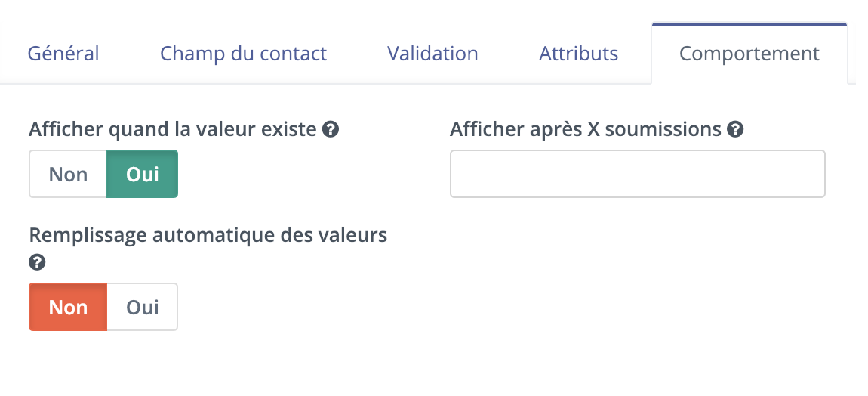Image resolution: width=868 pixels, height=396 pixels.
Task: Click help icon under Remplissage automatique des valeurs
Action: tap(37, 262)
